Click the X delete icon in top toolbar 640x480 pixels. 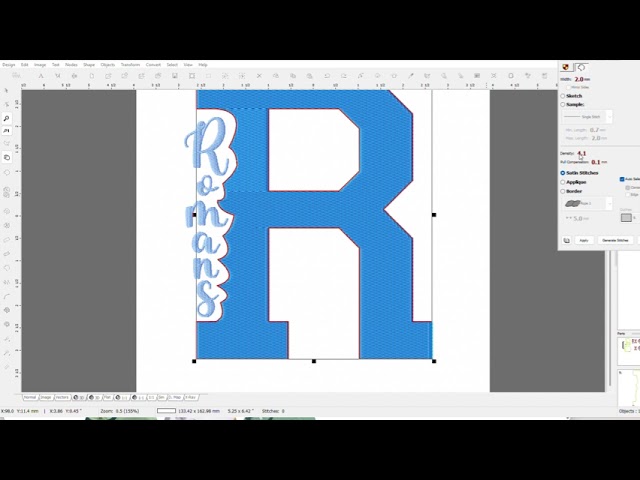coord(259,76)
